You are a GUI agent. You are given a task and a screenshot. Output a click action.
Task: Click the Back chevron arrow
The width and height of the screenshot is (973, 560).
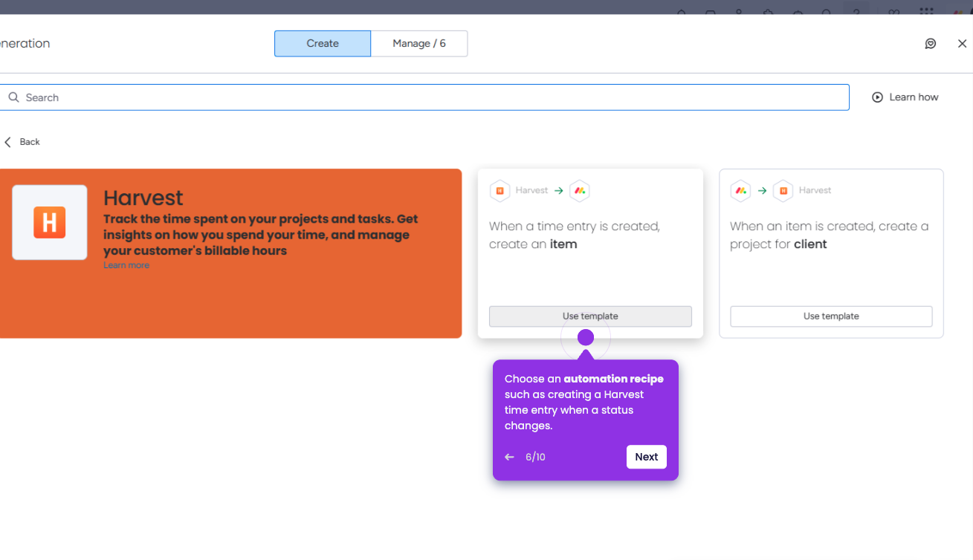8,142
